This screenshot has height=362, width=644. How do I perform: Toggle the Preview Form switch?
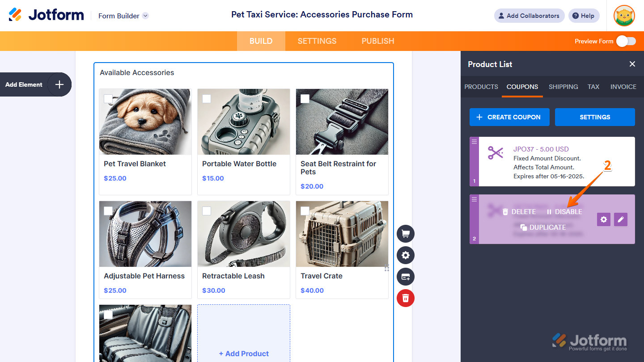pos(626,41)
